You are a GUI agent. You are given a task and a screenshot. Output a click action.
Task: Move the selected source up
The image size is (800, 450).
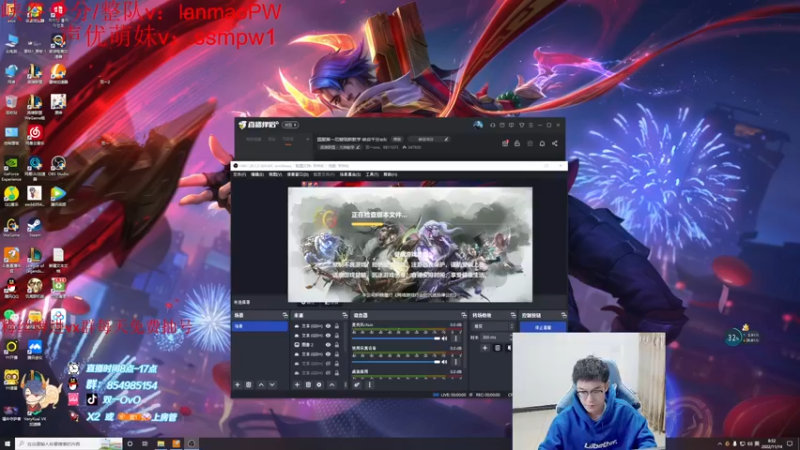(x=332, y=385)
